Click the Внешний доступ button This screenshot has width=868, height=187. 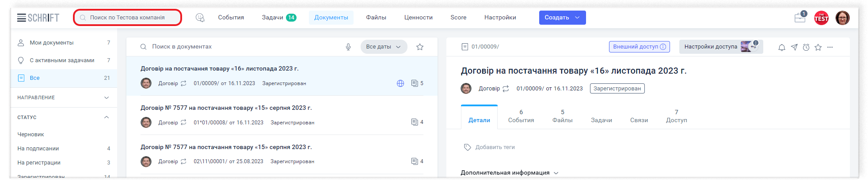[x=639, y=47]
